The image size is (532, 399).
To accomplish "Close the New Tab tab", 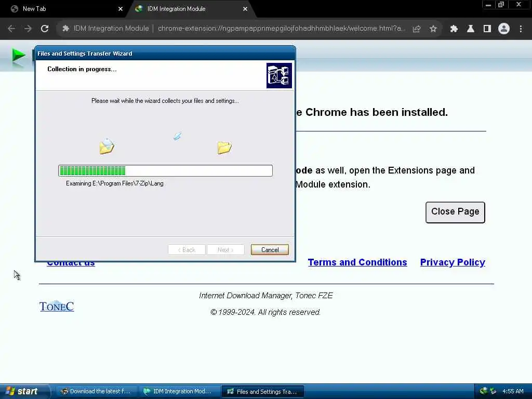I will [121, 9].
